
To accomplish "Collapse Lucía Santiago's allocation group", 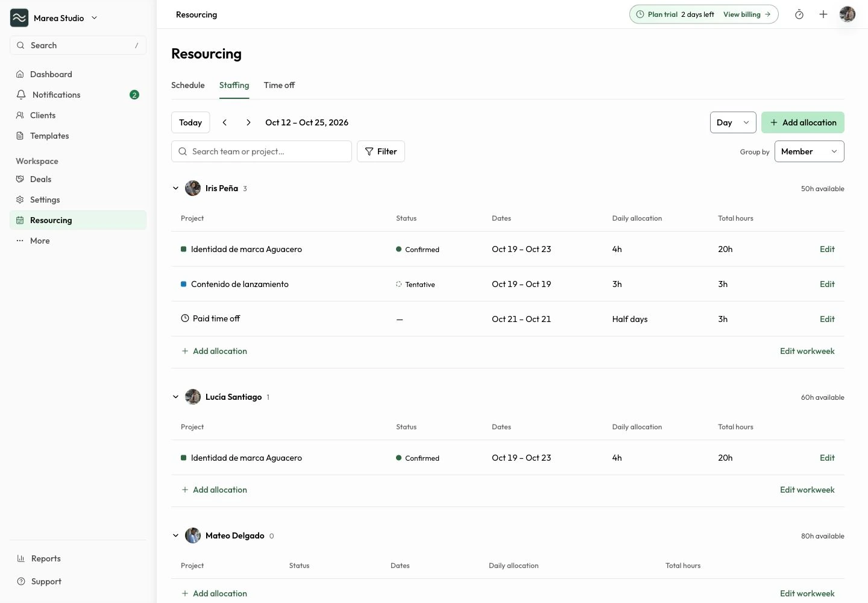I will [175, 397].
